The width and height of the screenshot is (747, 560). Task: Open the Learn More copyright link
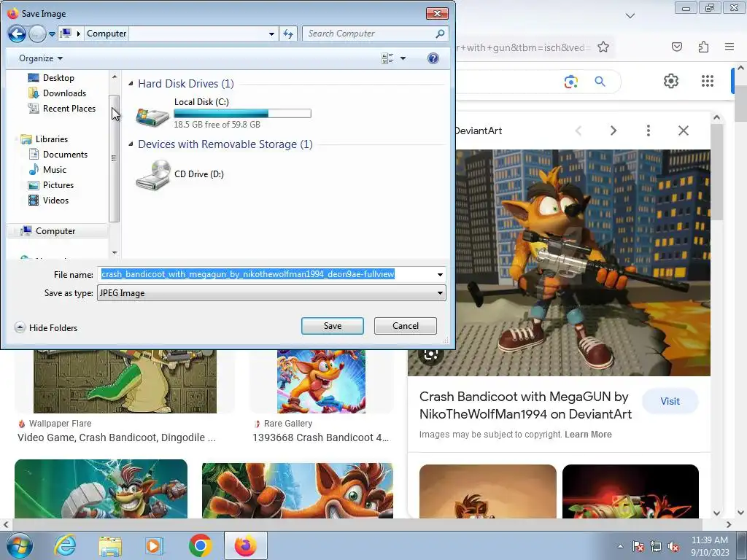point(588,435)
